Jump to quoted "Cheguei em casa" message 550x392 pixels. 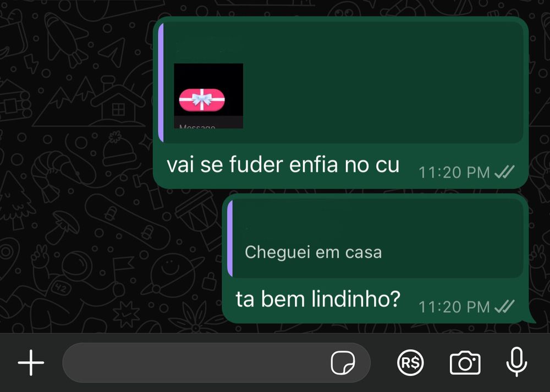point(313,252)
